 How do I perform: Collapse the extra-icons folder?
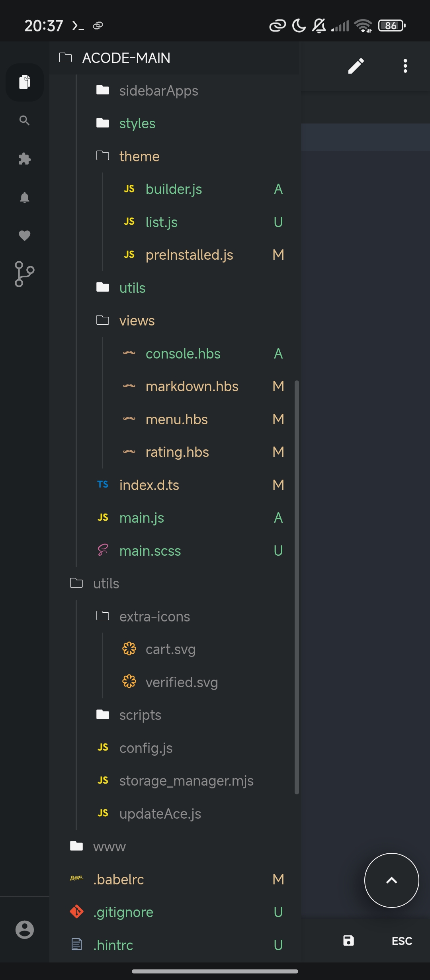coord(154,617)
